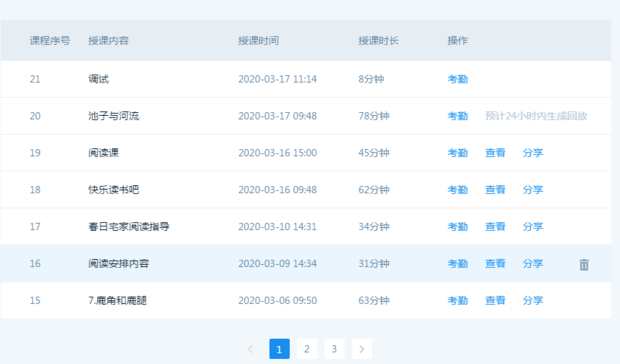This screenshot has height=364, width=620.
Task: Click the 授课时间 column header
Action: click(258, 40)
